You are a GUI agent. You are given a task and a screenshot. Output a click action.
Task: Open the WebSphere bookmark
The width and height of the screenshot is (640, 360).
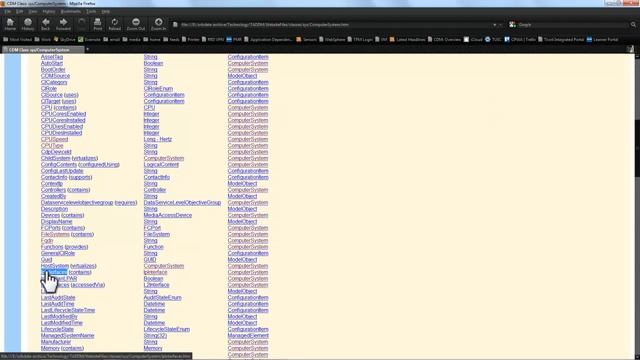[332, 40]
